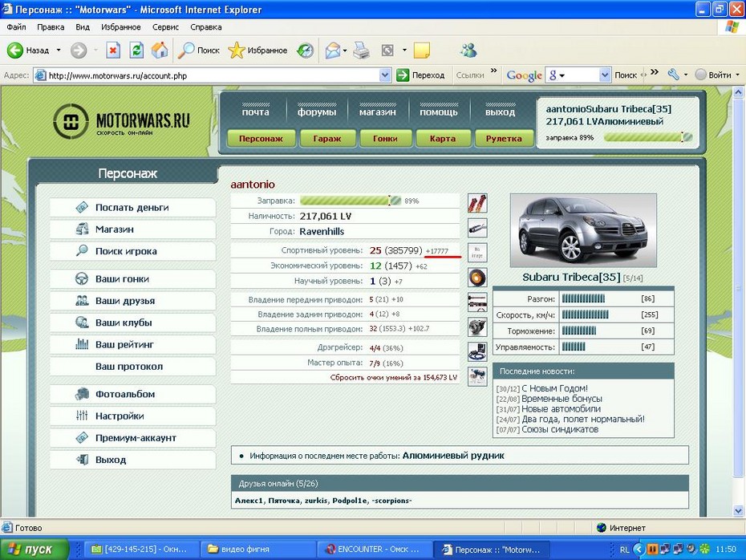Open the Карта tab
The width and height of the screenshot is (746, 560).
click(x=443, y=139)
